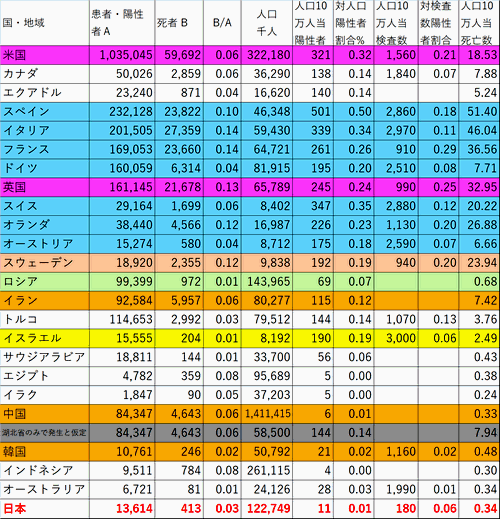500x519 pixels.
Task: Click Israel's 3,000 tests cell
Action: point(396,338)
